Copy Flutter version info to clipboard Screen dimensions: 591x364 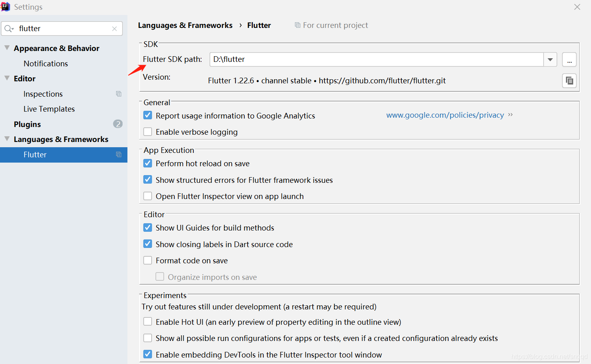point(569,80)
